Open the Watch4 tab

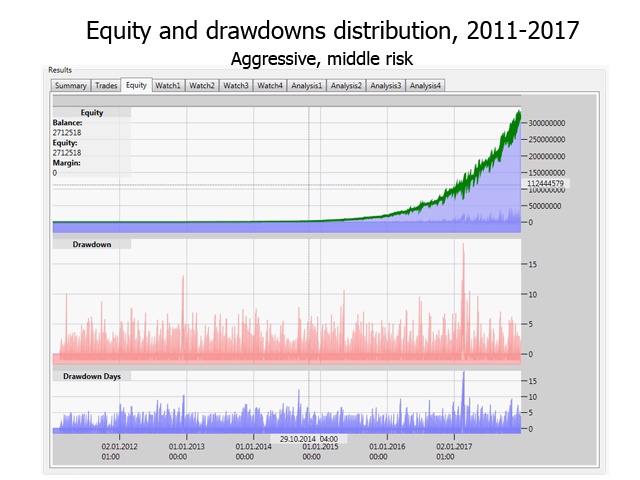coord(270,86)
